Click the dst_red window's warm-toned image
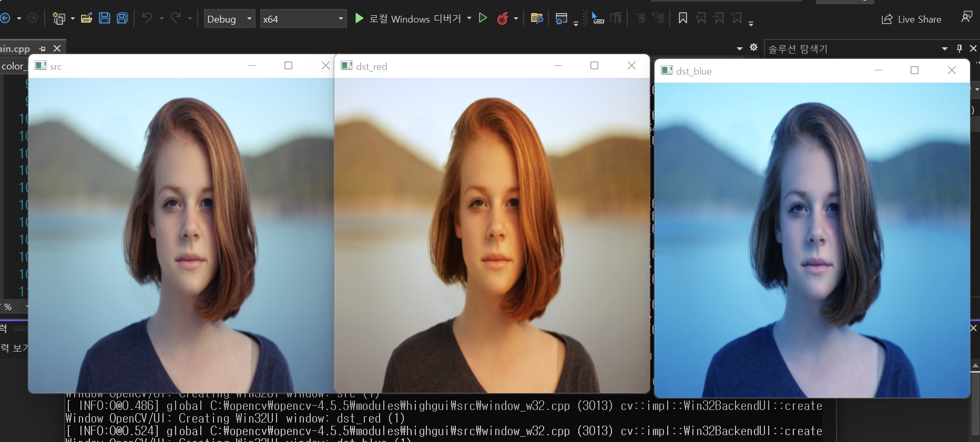This screenshot has height=442, width=980. (492, 235)
